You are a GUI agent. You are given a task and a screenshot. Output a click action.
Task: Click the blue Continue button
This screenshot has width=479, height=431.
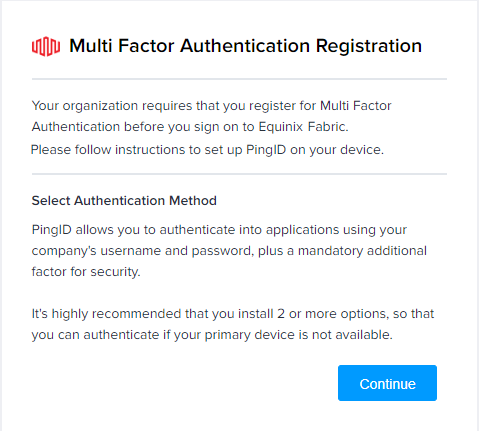[x=387, y=383]
